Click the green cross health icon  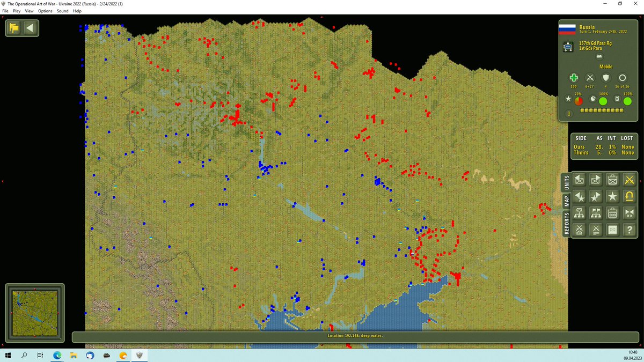tap(574, 78)
